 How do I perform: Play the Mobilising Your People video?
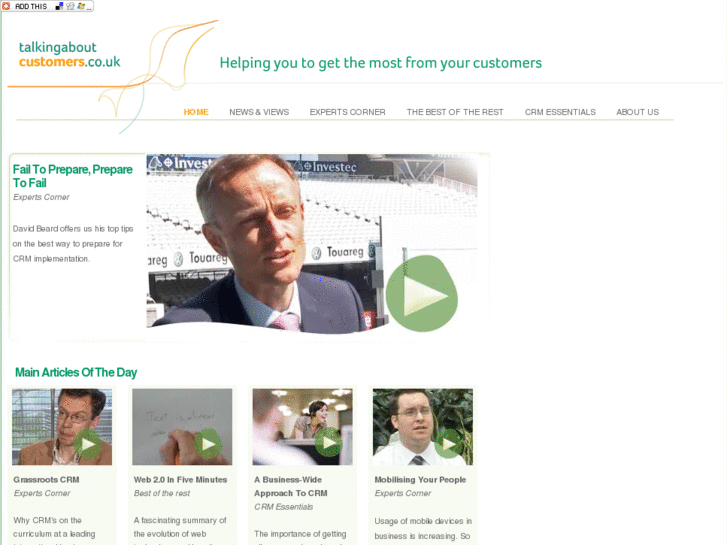coord(448,444)
